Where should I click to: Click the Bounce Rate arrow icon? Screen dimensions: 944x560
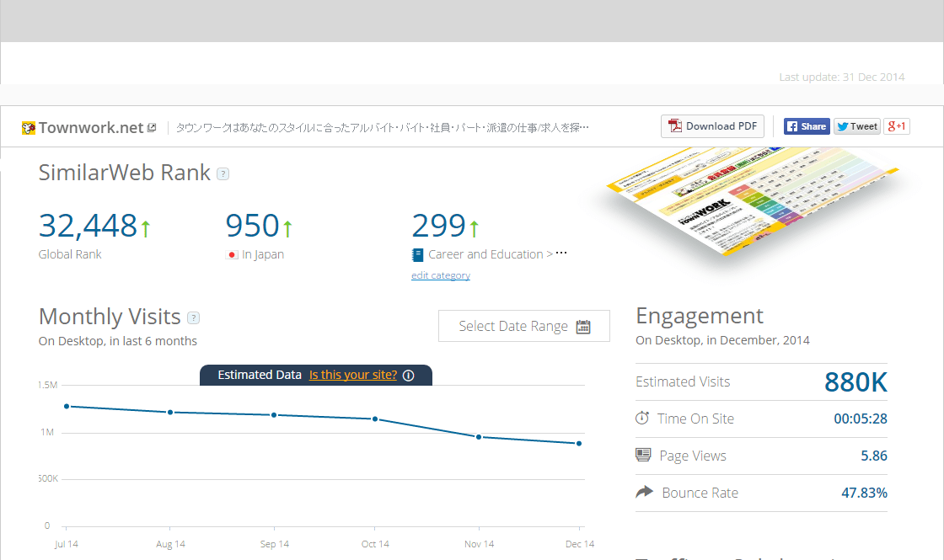click(x=644, y=492)
